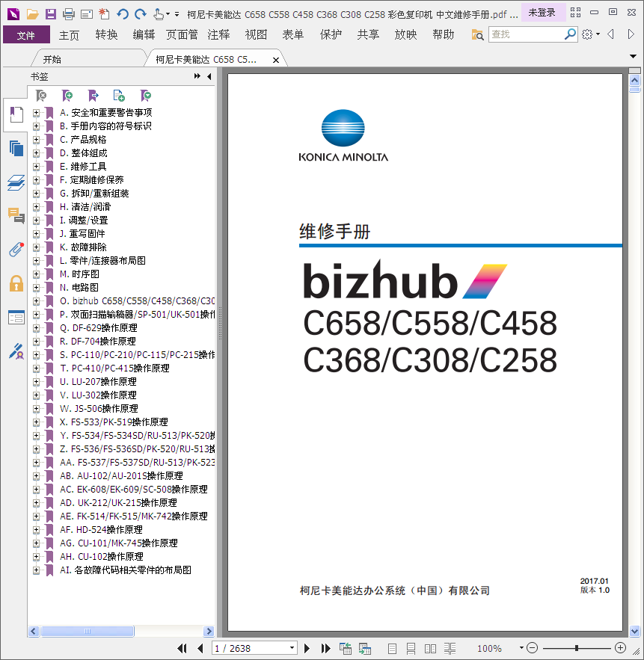Image resolution: width=644 pixels, height=660 pixels.
Task: Open the 转换 ribbon tab
Action: point(106,35)
